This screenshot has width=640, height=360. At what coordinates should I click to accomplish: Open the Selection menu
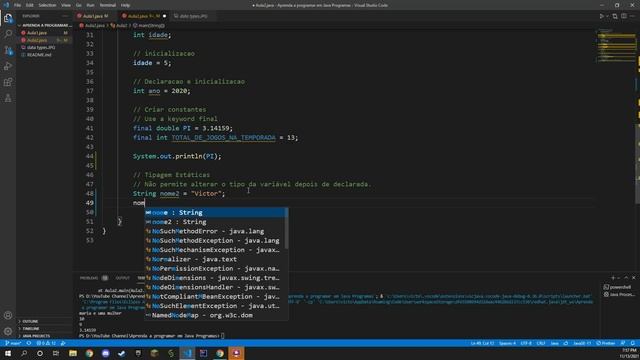point(47,5)
